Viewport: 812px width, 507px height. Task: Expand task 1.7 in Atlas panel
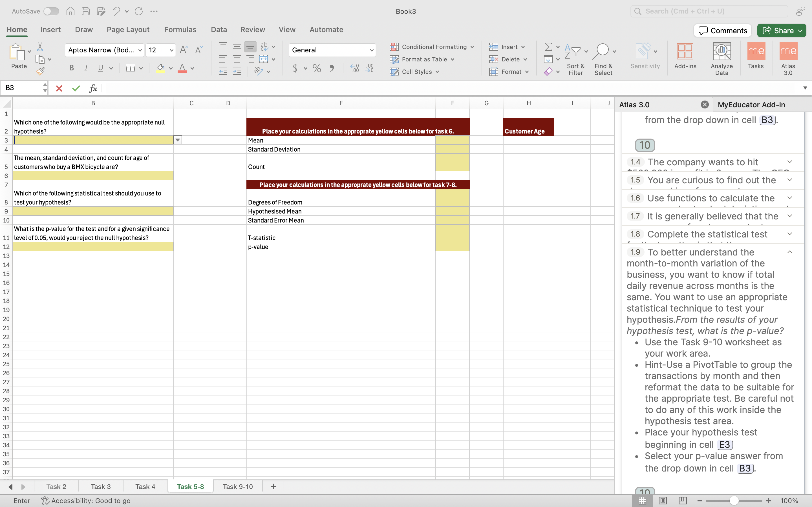point(789,216)
